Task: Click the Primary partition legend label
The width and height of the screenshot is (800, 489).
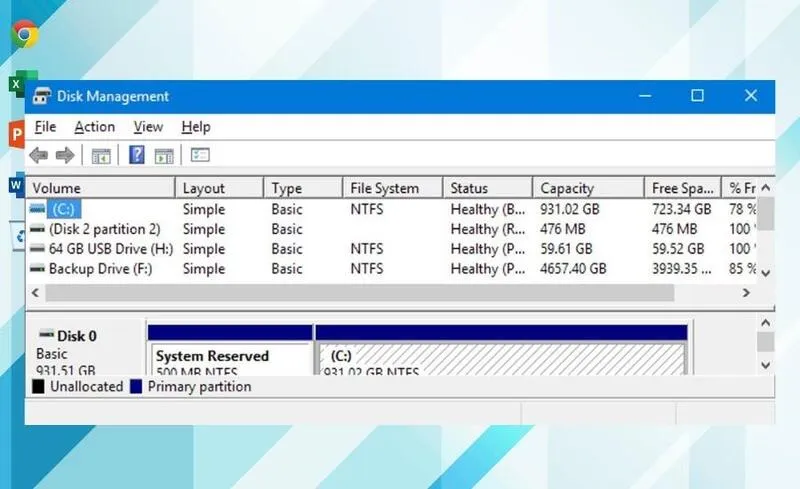Action: [199, 386]
